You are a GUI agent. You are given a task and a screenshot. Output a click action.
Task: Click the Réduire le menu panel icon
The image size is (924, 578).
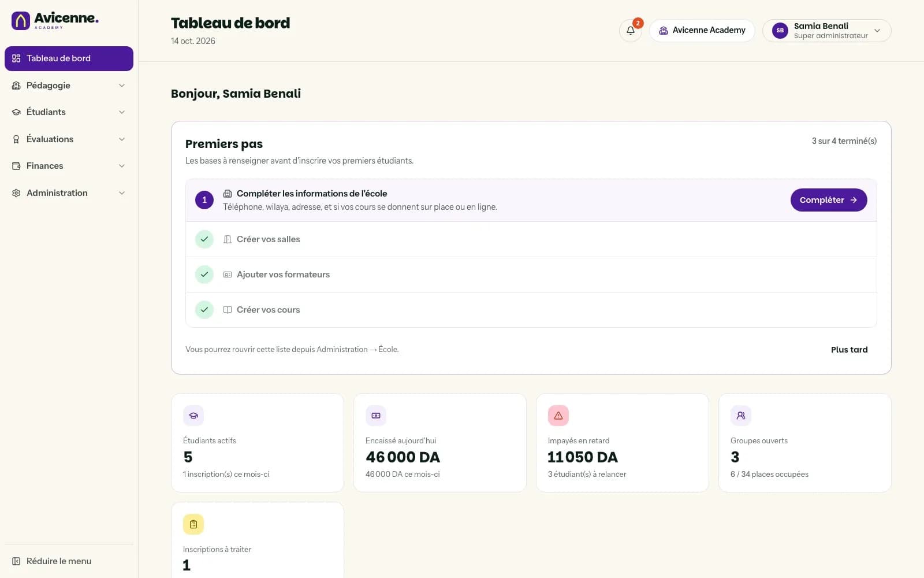coord(16,561)
